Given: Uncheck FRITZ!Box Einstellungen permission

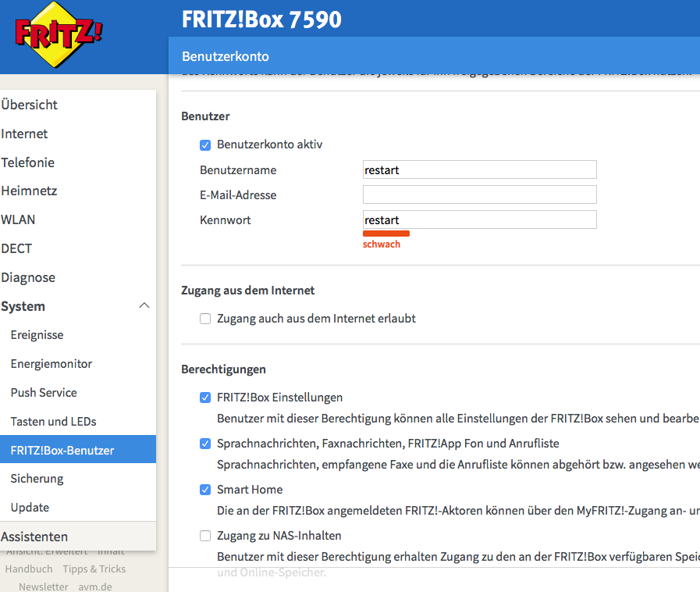Looking at the screenshot, I should point(205,398).
